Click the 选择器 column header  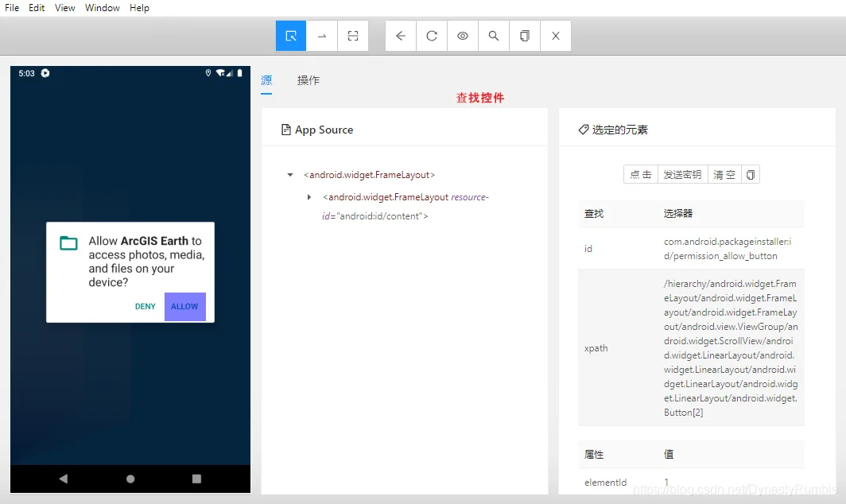coord(677,214)
